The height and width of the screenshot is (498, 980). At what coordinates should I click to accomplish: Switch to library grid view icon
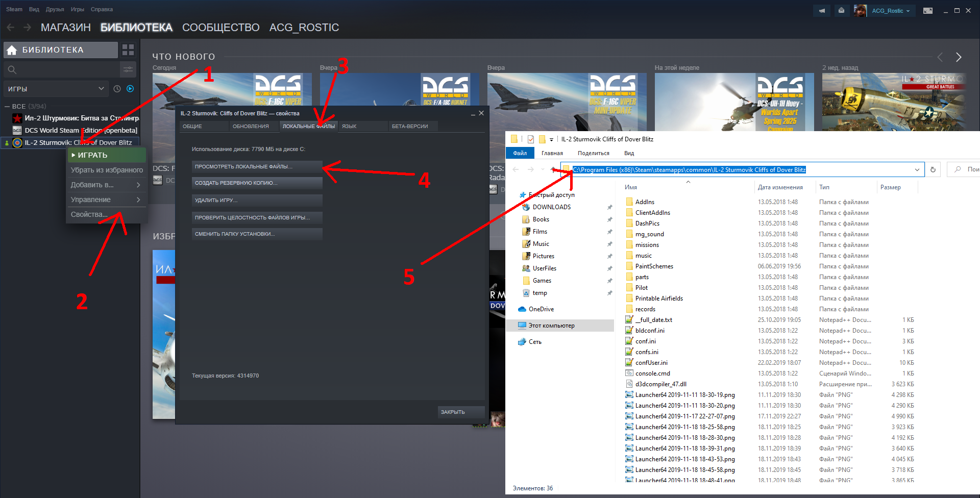coord(128,50)
